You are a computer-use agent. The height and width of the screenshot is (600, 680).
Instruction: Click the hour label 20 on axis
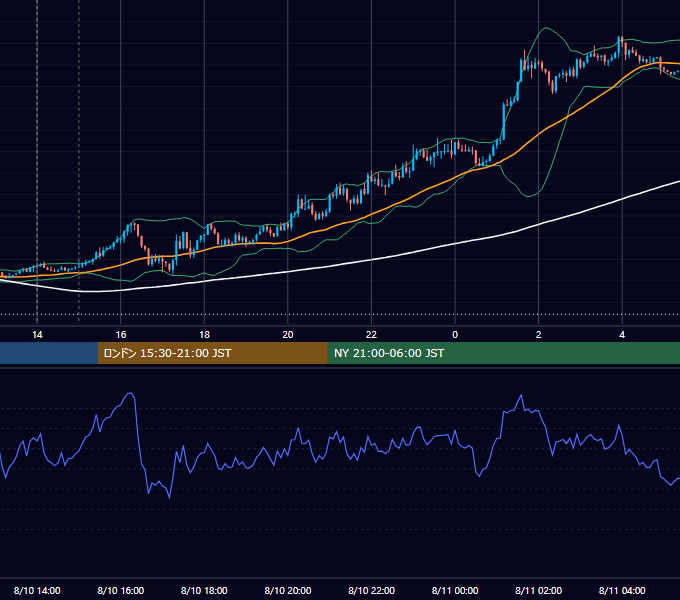[288, 335]
